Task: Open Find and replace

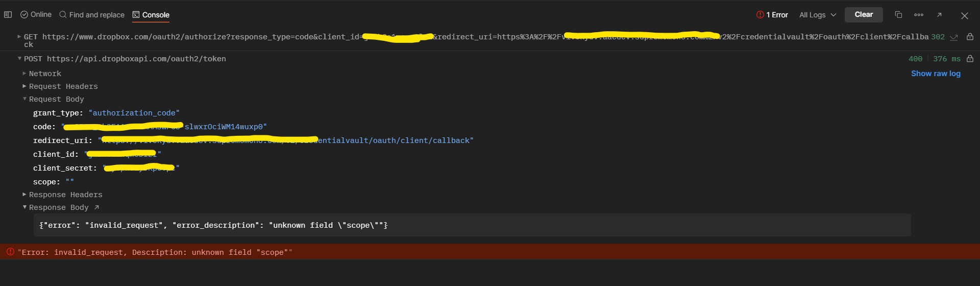Action: click(x=92, y=15)
